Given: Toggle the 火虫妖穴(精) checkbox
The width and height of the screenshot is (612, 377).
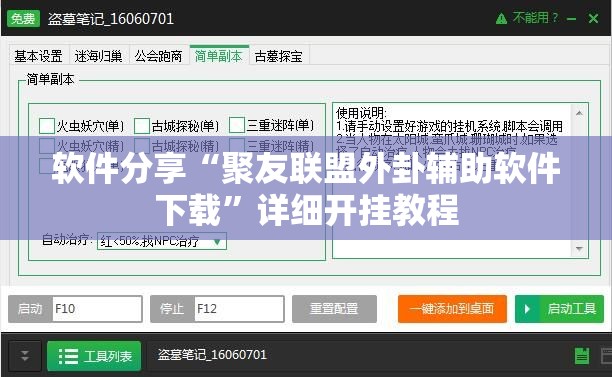Looking at the screenshot, I should tap(47, 146).
